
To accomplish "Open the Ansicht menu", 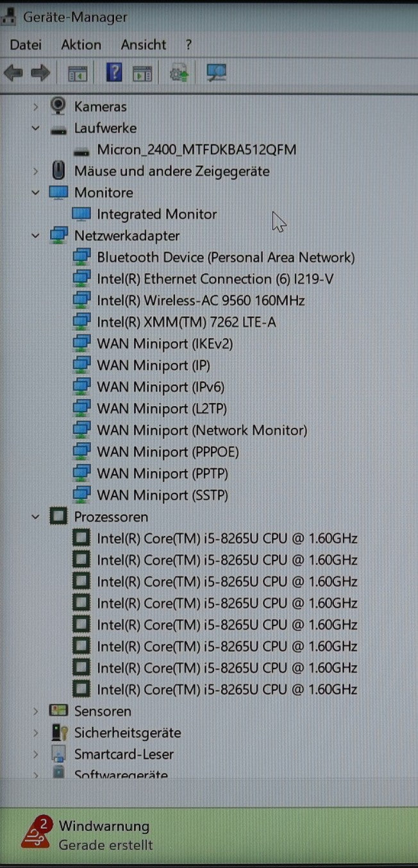I will 144,45.
